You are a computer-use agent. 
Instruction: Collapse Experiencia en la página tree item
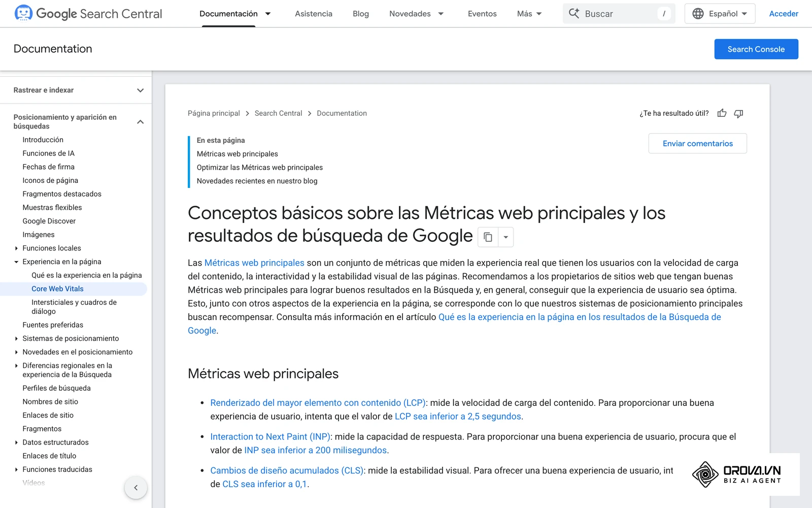(x=16, y=262)
